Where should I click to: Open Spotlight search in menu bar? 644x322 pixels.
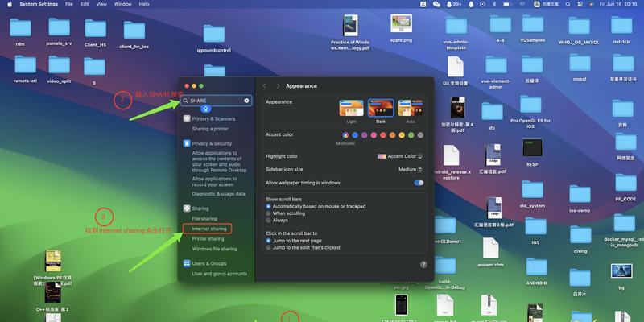tap(568, 4)
